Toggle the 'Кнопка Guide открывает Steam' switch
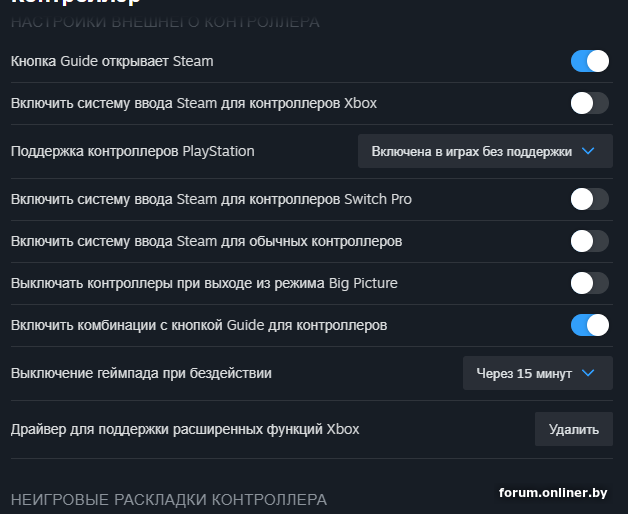Screen dimensions: 628x514 coord(589,61)
